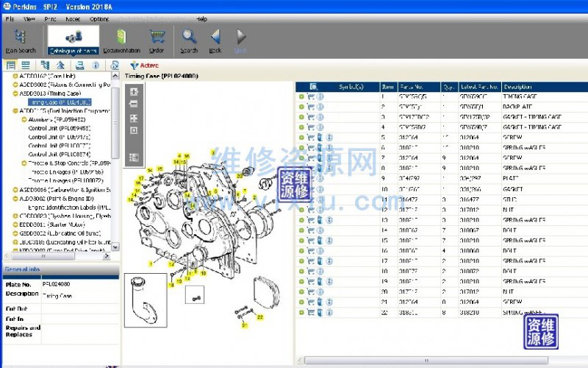Collapse the Timing Case tree node

[x=15, y=93]
